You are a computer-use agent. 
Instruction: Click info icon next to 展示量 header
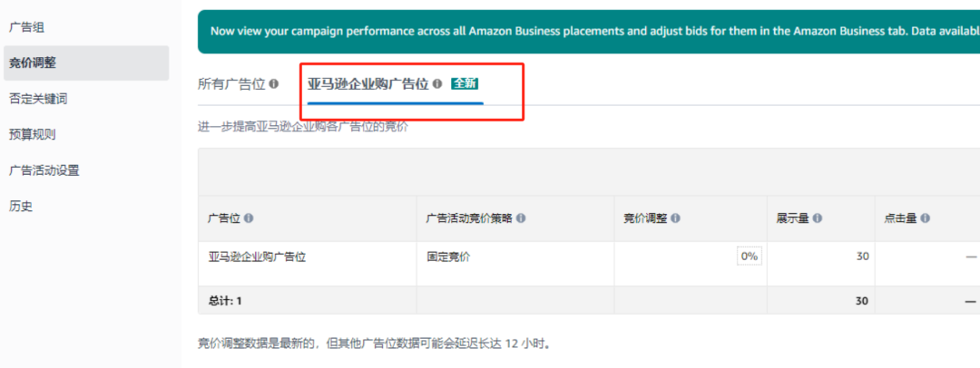[x=818, y=218]
